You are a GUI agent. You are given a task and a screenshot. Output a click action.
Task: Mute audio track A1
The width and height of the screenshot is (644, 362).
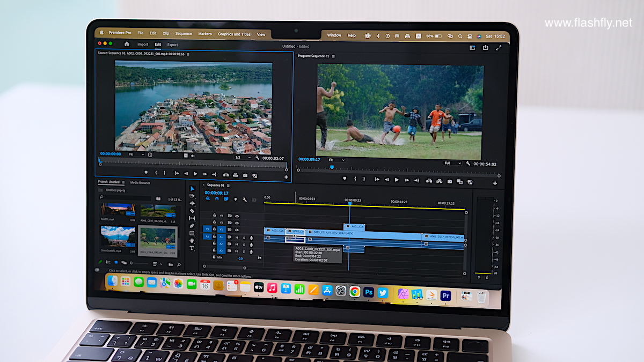pos(237,238)
